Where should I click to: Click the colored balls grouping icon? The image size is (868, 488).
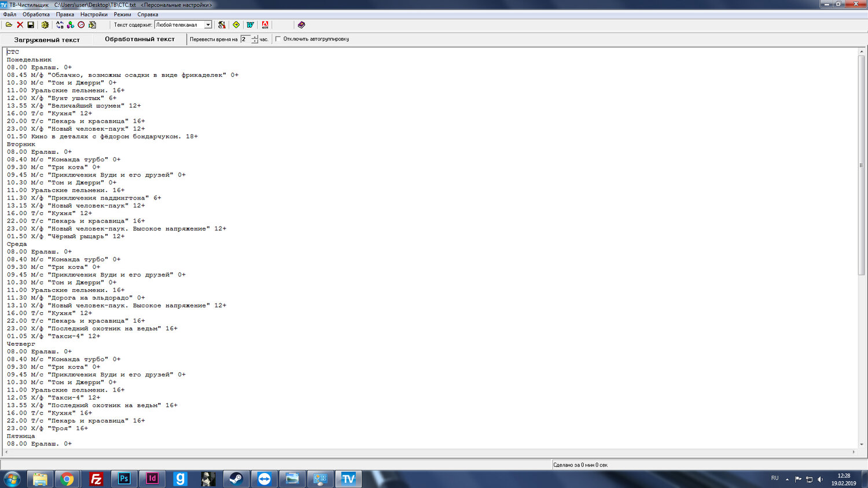[71, 25]
